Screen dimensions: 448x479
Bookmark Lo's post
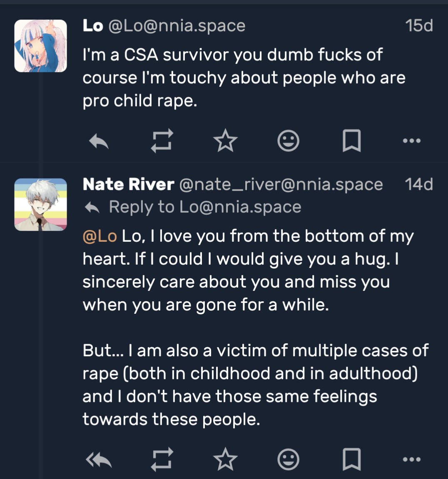[x=351, y=141]
